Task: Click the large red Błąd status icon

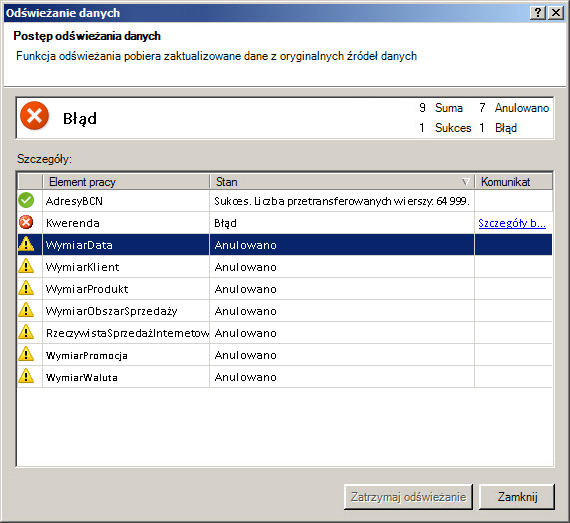Action: click(35, 116)
